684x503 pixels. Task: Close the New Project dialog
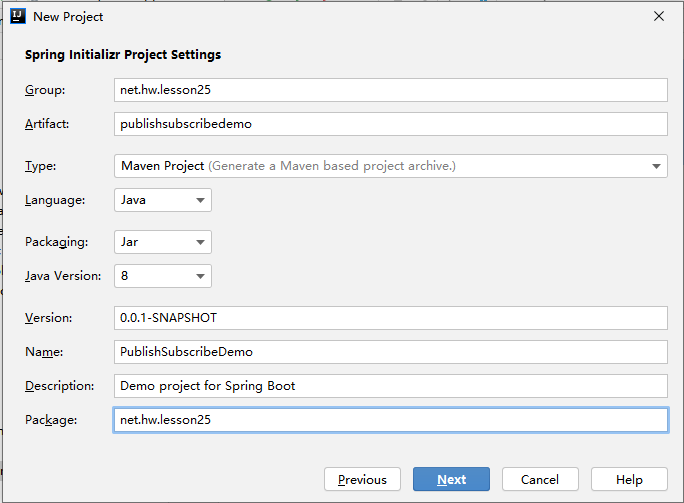click(x=659, y=16)
